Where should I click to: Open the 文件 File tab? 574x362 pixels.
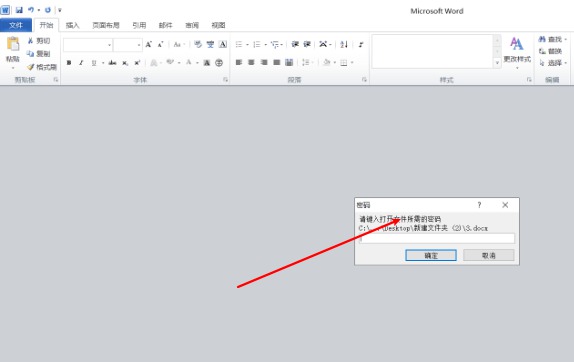16,25
